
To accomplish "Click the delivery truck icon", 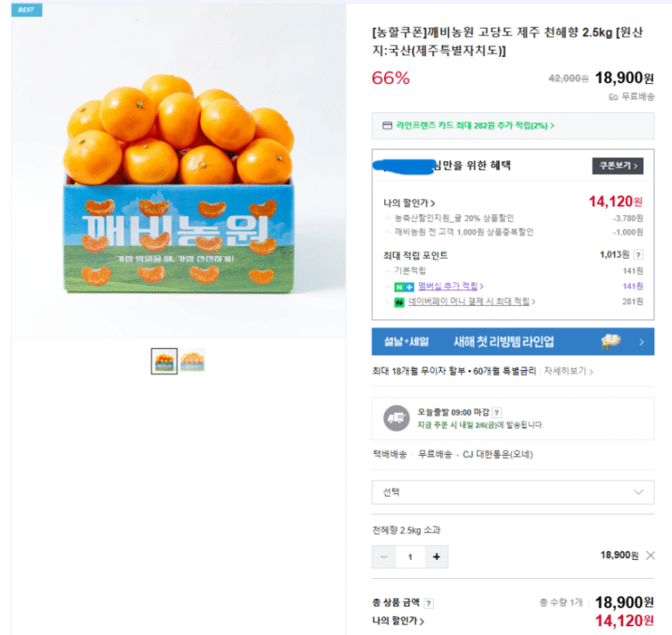I will pos(396,418).
